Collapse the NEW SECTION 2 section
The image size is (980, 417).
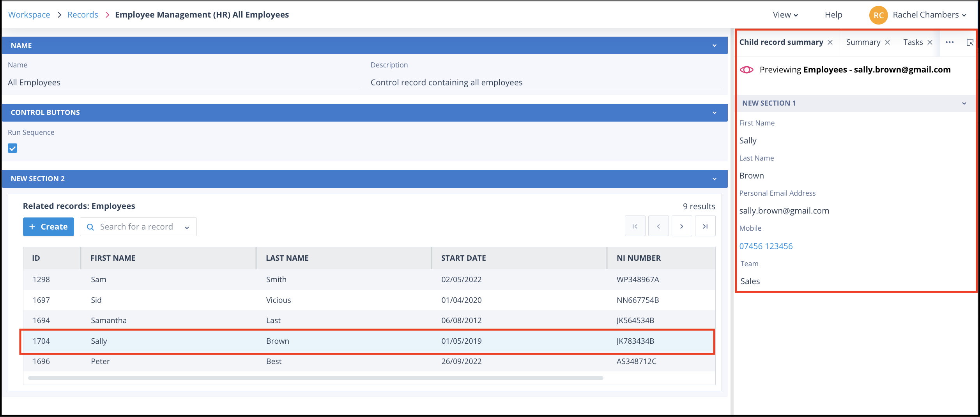(715, 179)
